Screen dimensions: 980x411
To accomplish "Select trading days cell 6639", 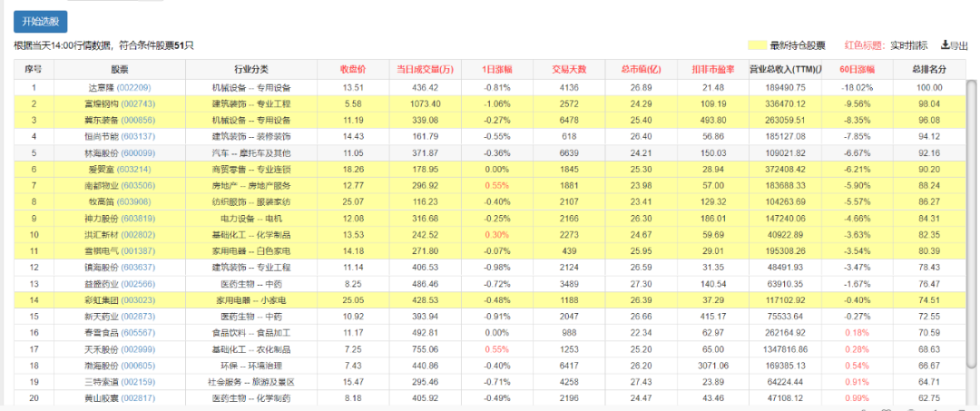I will (569, 153).
